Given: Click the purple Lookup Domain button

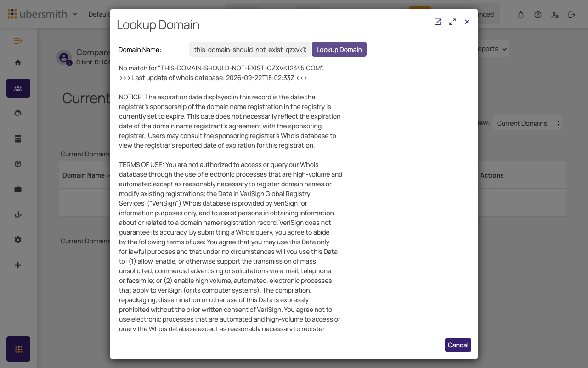Looking at the screenshot, I should [339, 49].
